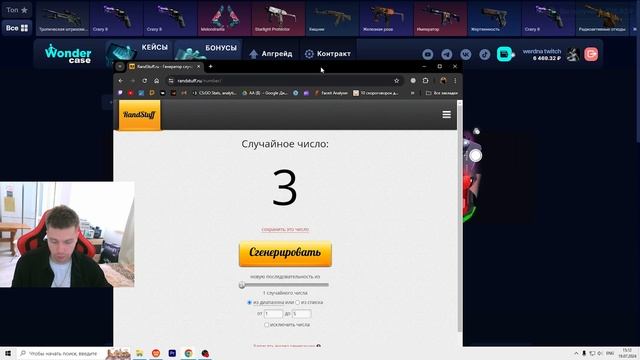640x360 pixels.
Task: Toggle the Все grid filter
Action: (x=17, y=28)
